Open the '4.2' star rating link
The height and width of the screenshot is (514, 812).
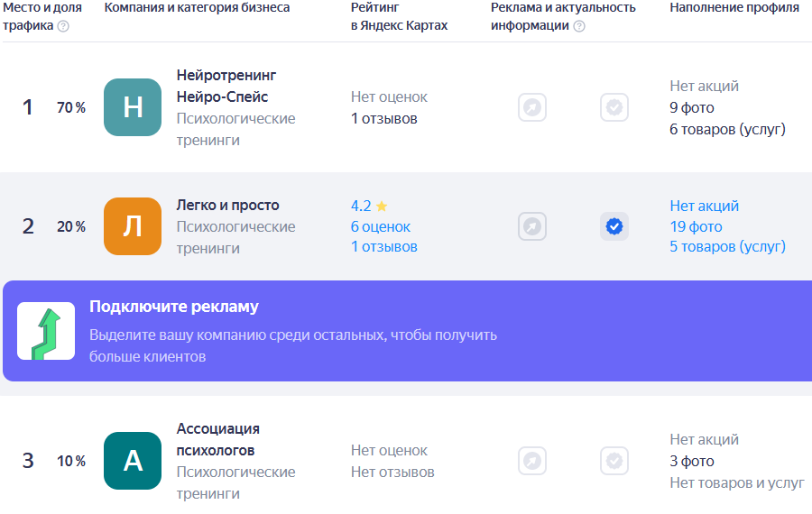tap(369, 206)
